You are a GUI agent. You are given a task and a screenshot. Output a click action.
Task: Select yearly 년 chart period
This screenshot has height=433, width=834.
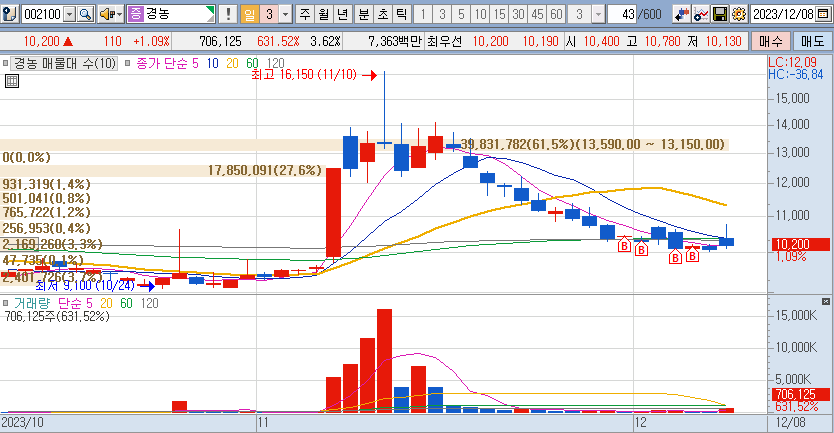click(343, 14)
